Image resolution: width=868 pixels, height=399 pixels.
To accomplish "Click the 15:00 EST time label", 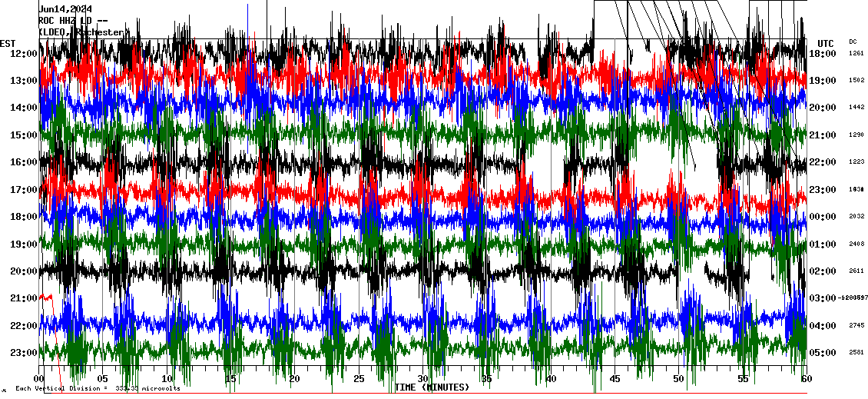I will tap(23, 135).
